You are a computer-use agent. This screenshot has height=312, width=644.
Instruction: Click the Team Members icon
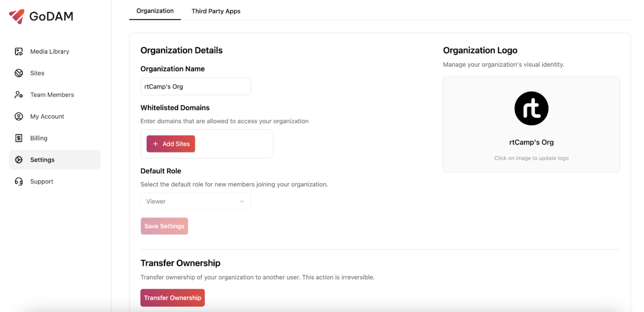tap(18, 95)
